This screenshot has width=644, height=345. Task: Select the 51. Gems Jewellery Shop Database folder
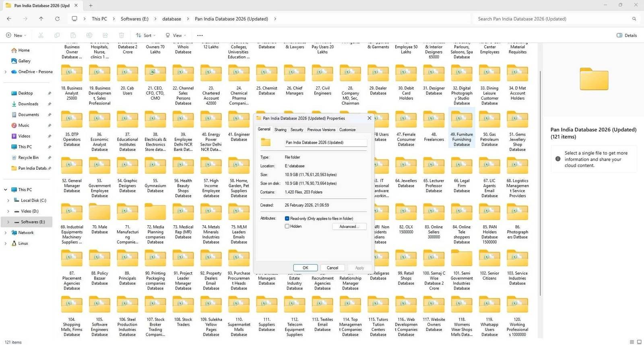(x=518, y=131)
